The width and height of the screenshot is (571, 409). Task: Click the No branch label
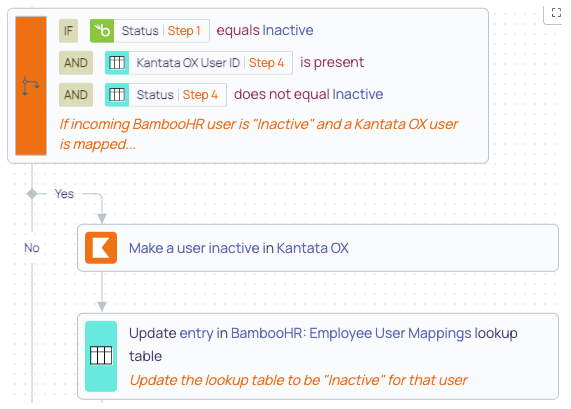click(x=32, y=248)
